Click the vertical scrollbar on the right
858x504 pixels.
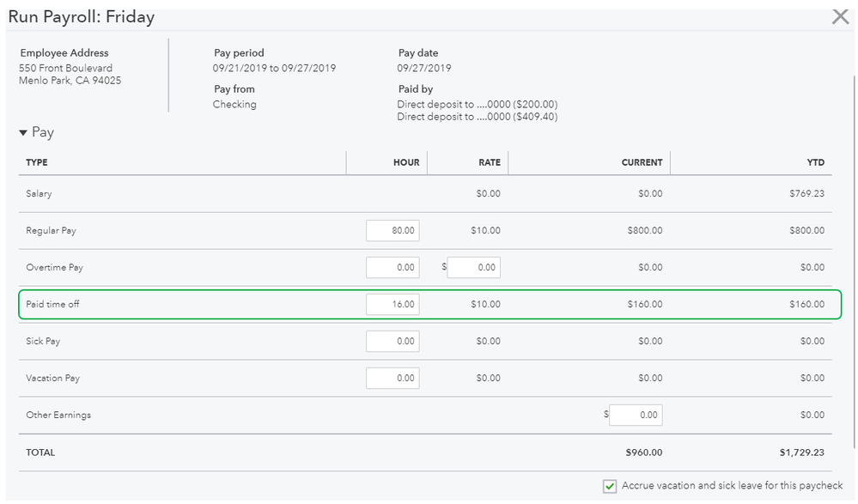(x=854, y=258)
